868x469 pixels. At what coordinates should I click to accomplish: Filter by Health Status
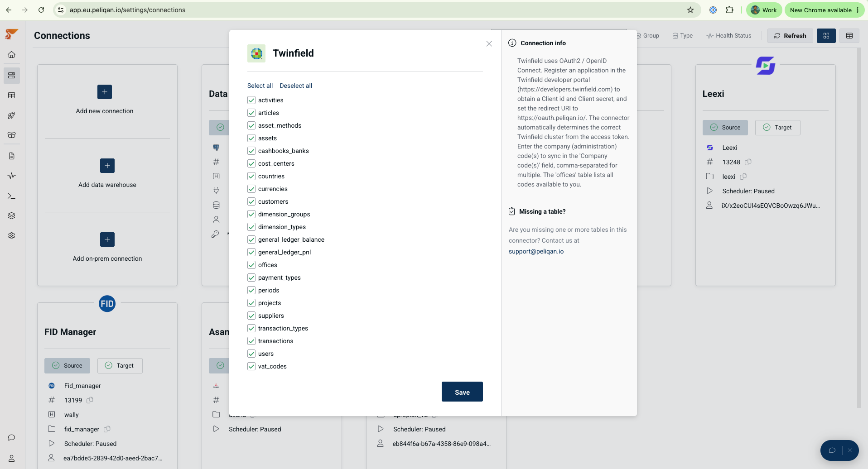[729, 36]
